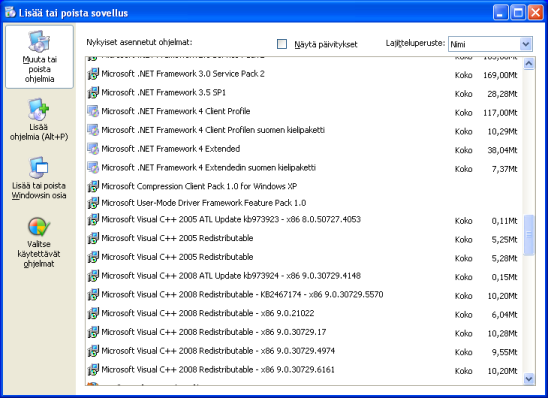This screenshot has width=548, height=398.
Task: Click icon of Visual C++ 2008 KB2467174 entry
Action: 93,295
